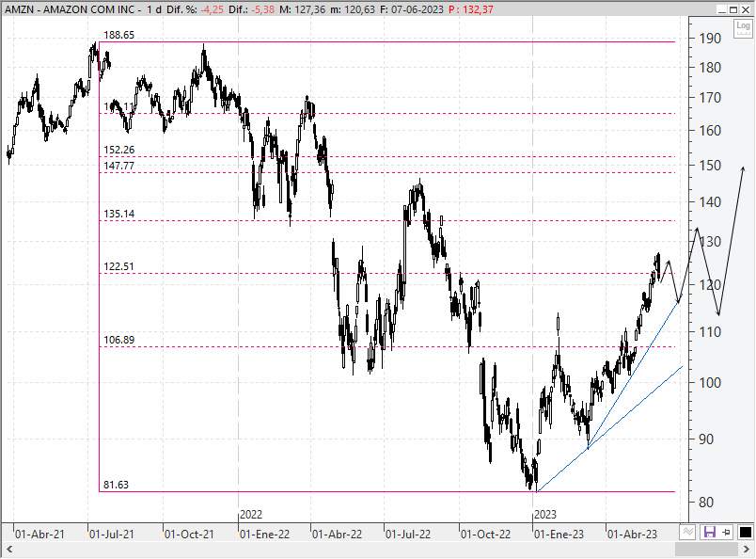Click the 106.89 Fibonacci level label
Screen dimensions: 756x559
point(119,340)
